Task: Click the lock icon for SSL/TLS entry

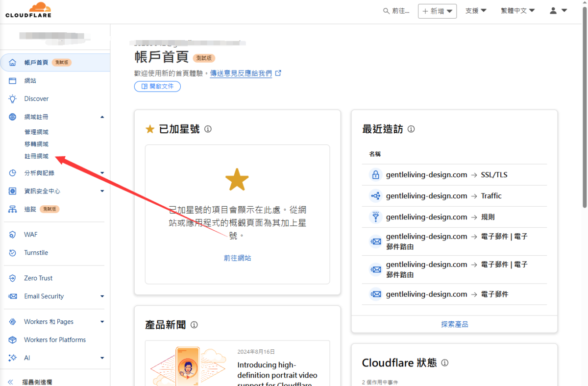Action: [376, 175]
